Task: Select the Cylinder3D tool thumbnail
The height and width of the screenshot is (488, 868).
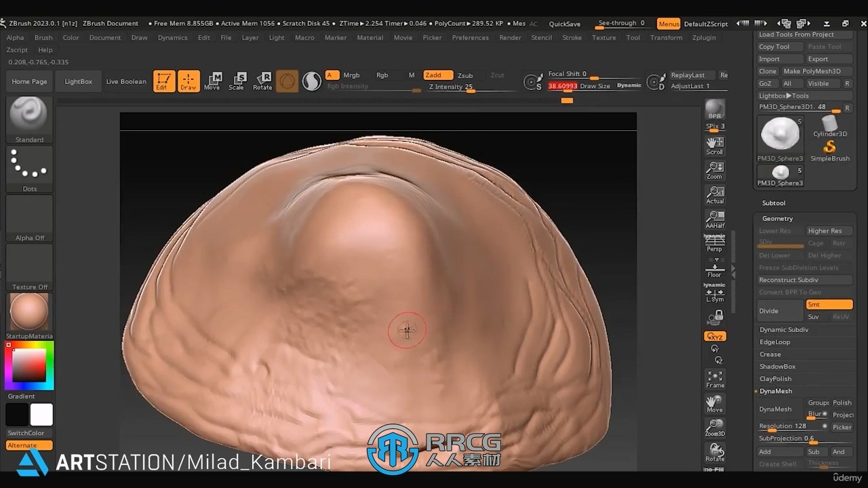Action: 830,126
